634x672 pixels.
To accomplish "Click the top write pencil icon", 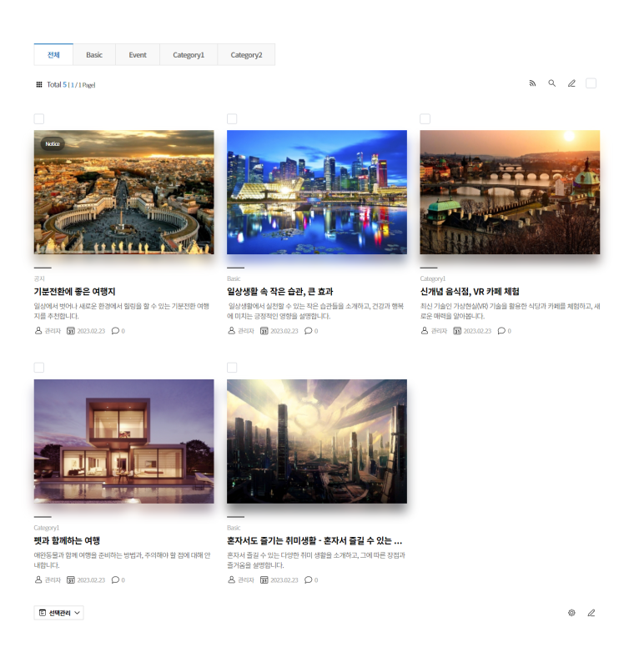I will [571, 83].
